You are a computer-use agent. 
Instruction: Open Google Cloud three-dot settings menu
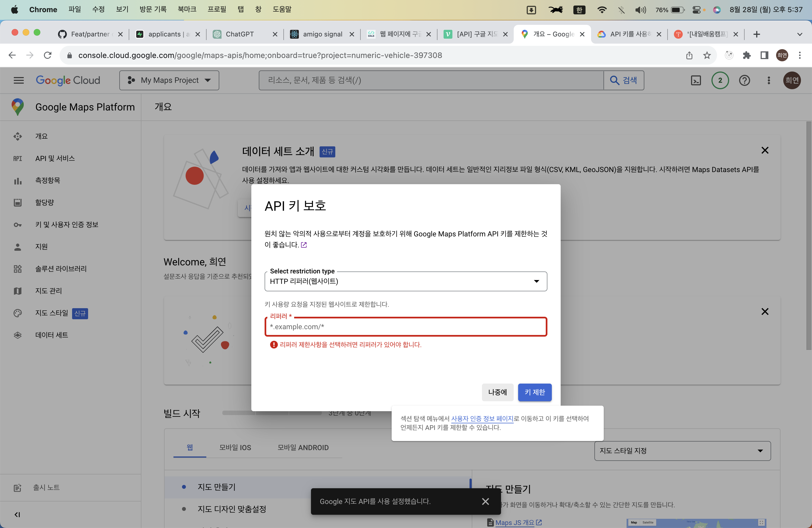(768, 80)
